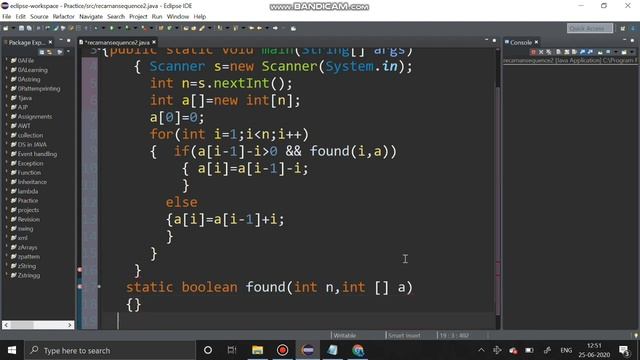Click the Cortana circle on taskbar
The image size is (640, 360).
pyautogui.click(x=208, y=350)
